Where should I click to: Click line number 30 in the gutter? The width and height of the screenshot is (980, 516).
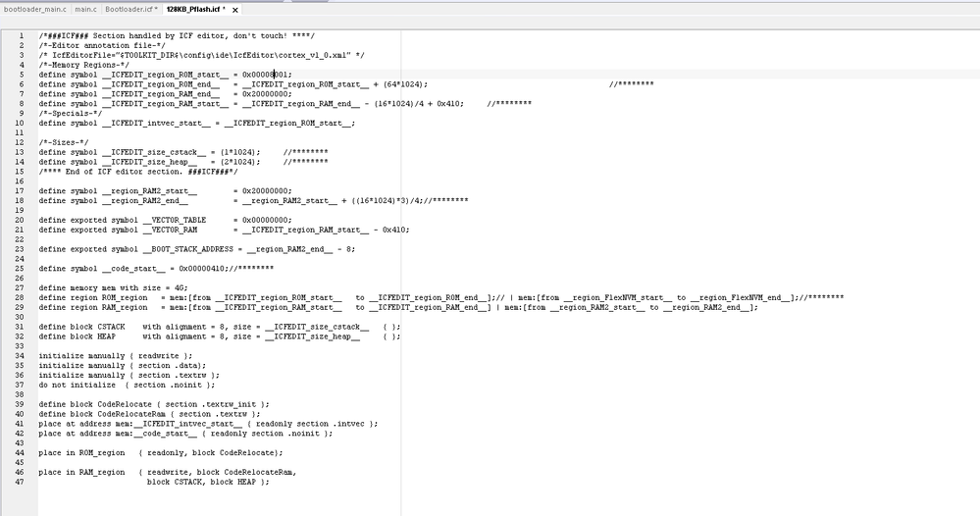point(20,317)
